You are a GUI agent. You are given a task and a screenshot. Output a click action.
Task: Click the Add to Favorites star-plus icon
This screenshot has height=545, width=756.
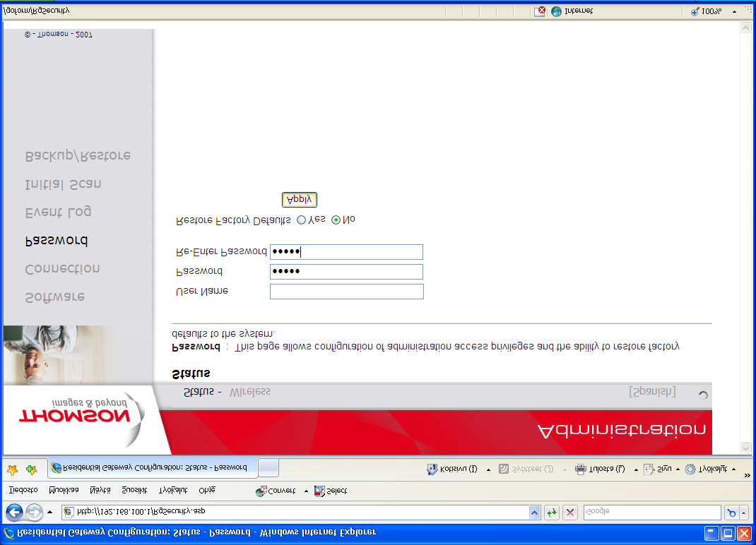[x=32, y=469]
